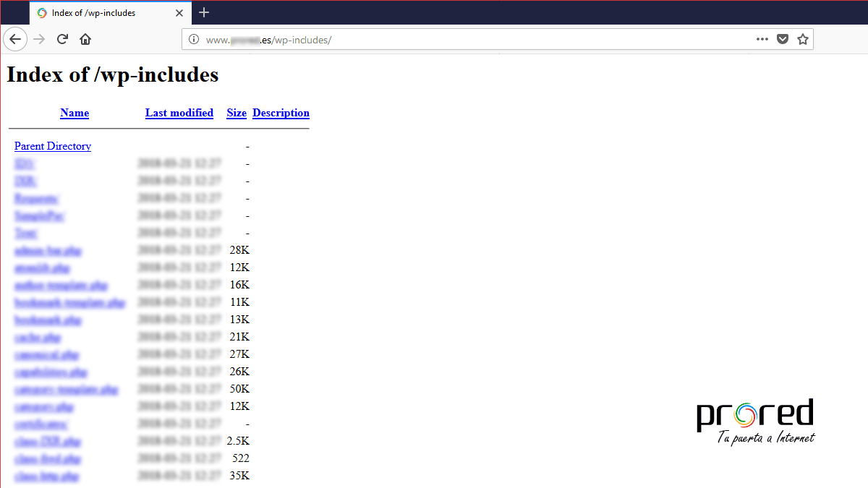868x488 pixels.
Task: Open the file link in the 11K row
Action: tap(69, 302)
